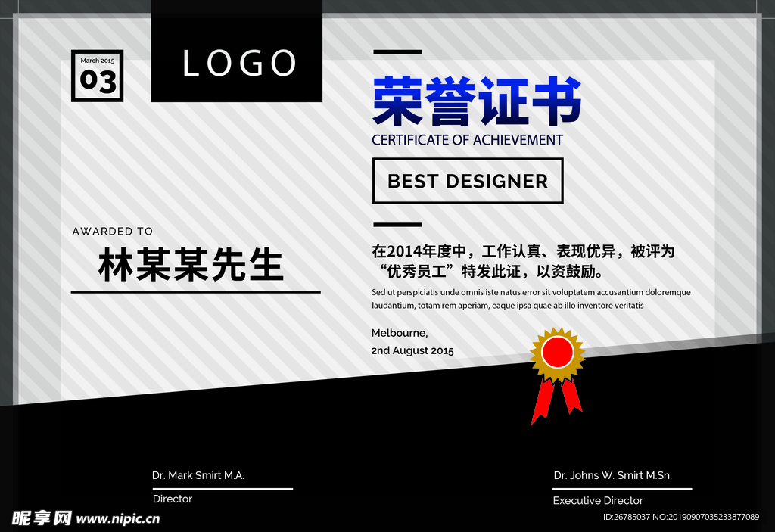Image resolution: width=775 pixels, height=532 pixels.
Task: Click the March 2015 date badge
Action: tap(98, 76)
